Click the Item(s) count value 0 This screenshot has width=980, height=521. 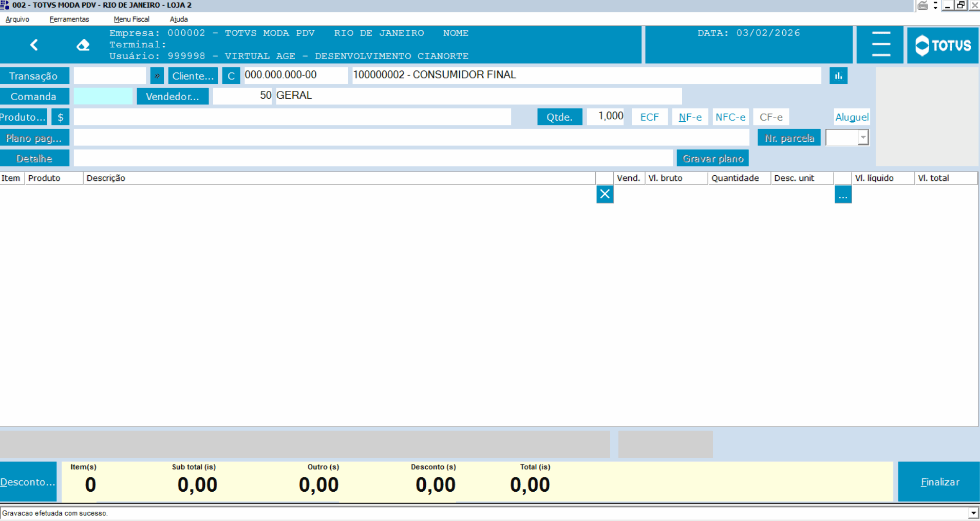[x=90, y=485]
